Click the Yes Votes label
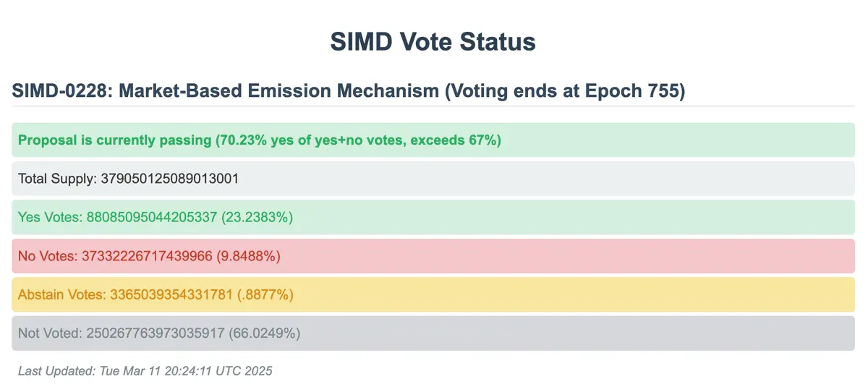The image size is (868, 387). pyautogui.click(x=50, y=217)
